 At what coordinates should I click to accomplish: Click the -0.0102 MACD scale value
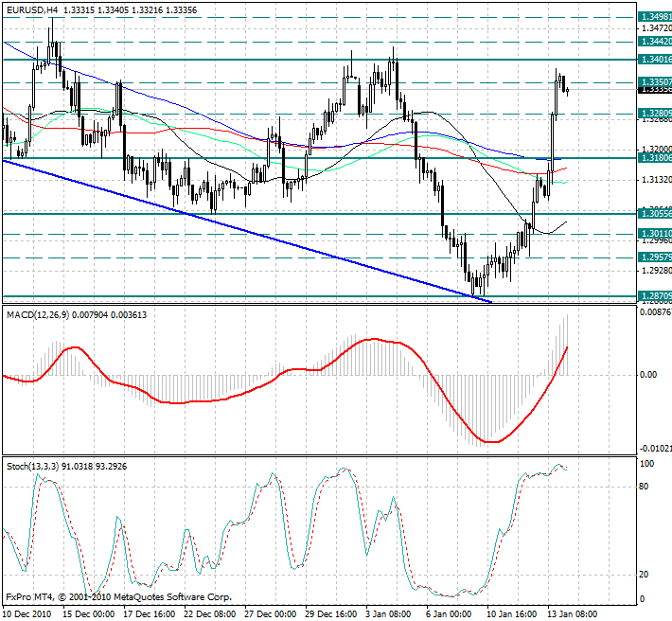(x=655, y=449)
